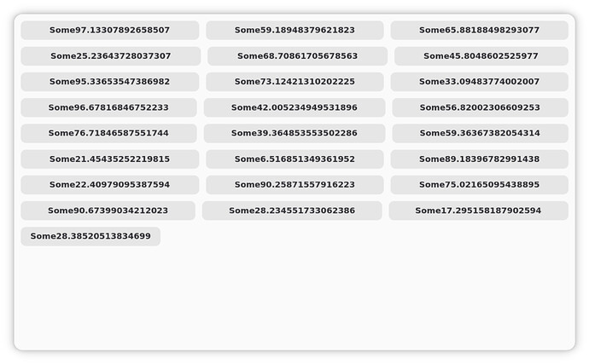This screenshot has height=364, width=589.
Task: Select the Some6.516851349361952 button
Action: [294, 159]
